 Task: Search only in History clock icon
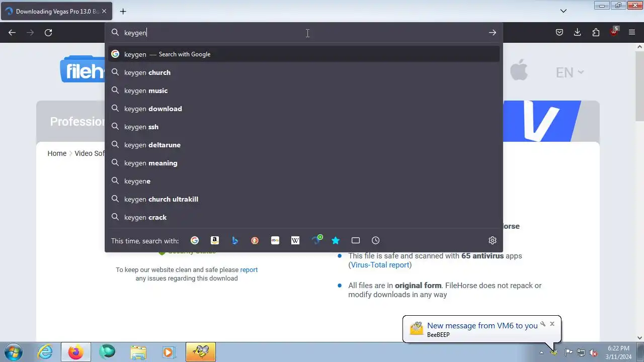(376, 240)
